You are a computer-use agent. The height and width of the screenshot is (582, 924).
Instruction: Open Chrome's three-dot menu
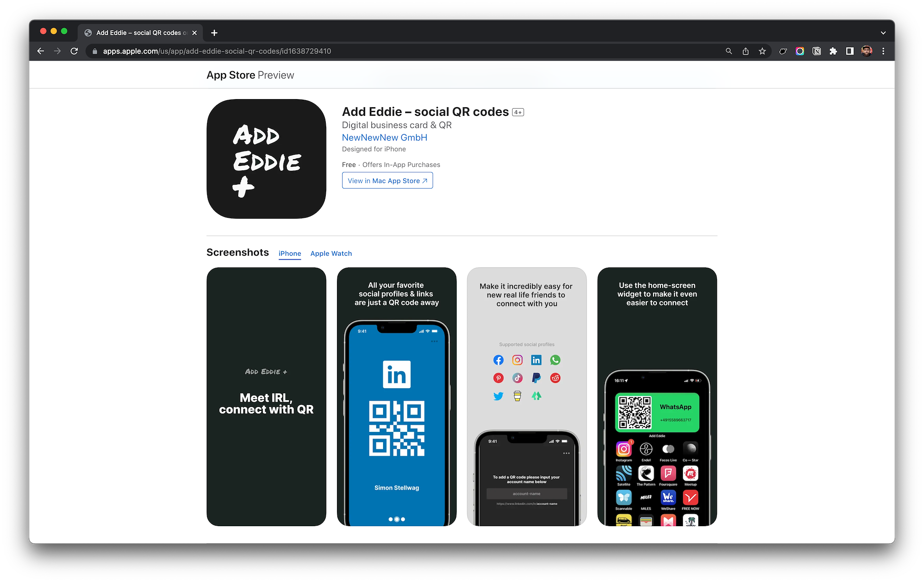(883, 51)
